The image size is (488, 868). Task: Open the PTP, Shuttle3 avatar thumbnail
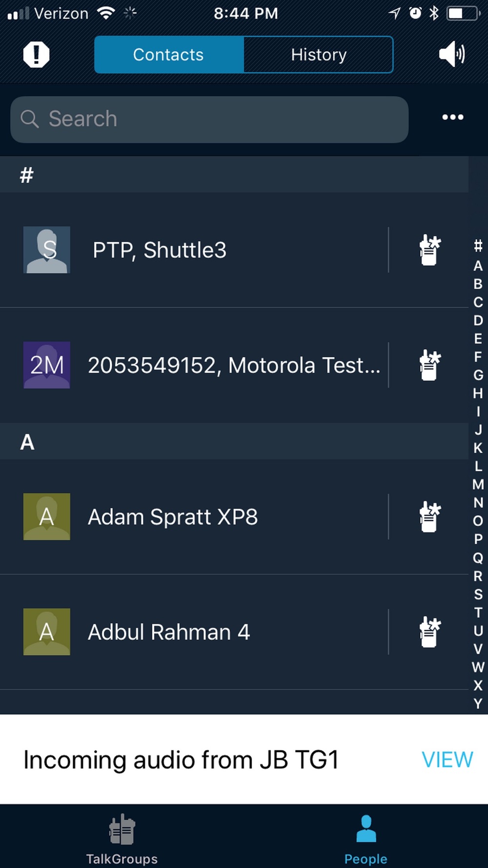pyautogui.click(x=47, y=250)
